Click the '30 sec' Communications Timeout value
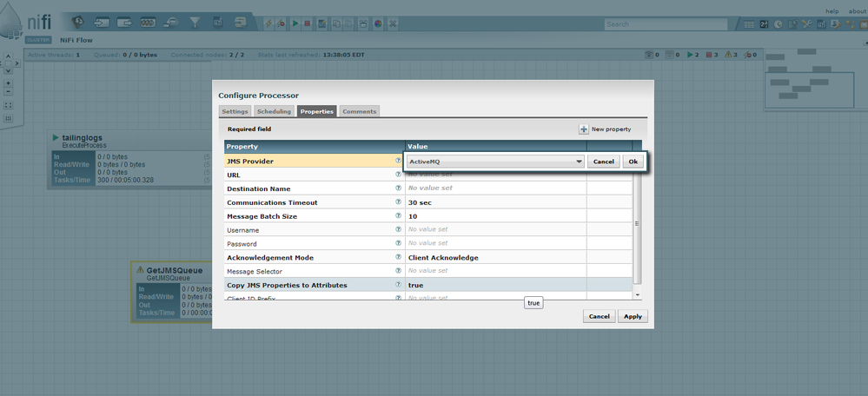The width and height of the screenshot is (868, 396). 420,202
